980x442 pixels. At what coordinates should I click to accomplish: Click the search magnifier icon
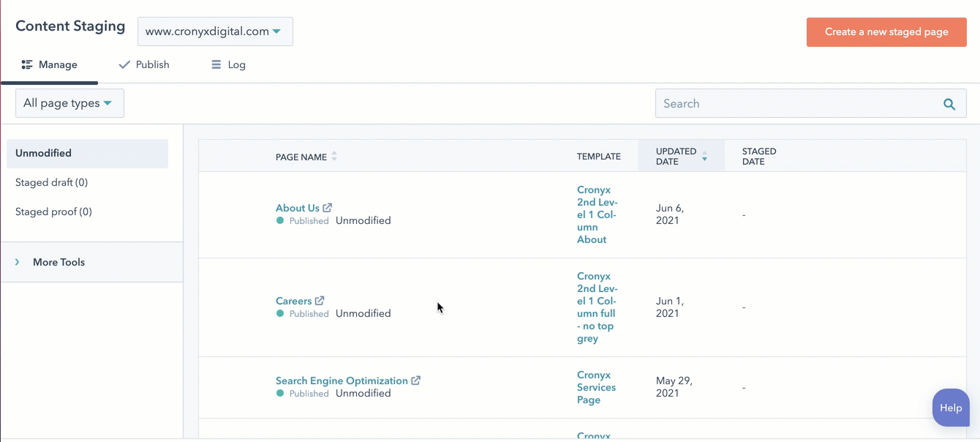click(949, 104)
